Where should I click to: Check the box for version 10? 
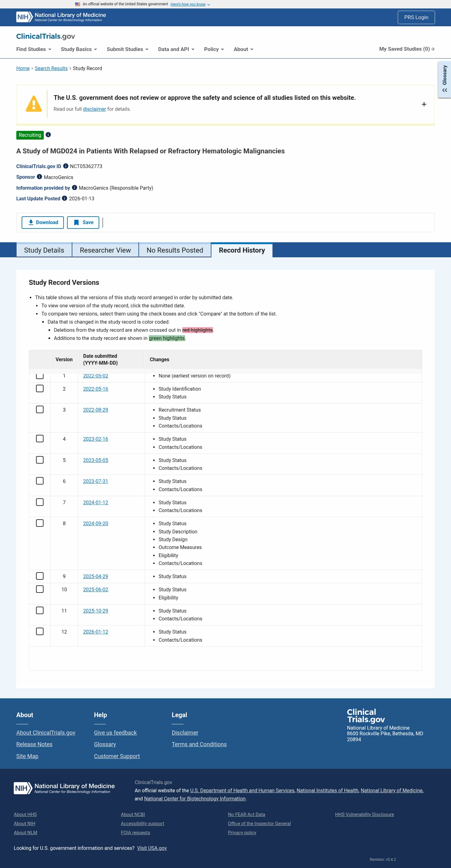point(40,589)
